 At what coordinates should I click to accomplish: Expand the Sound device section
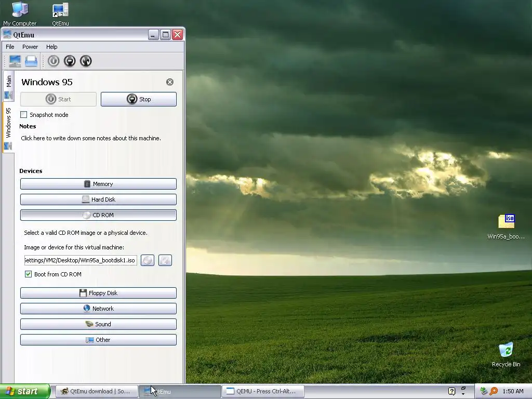(x=98, y=324)
